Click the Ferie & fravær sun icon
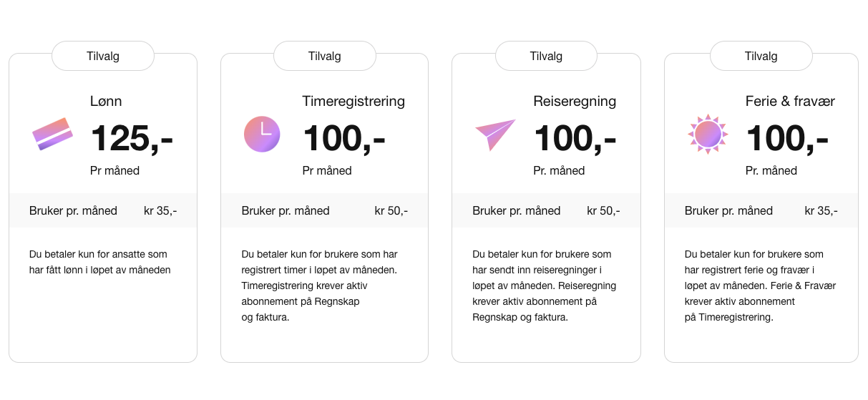868x400 pixels. point(708,134)
